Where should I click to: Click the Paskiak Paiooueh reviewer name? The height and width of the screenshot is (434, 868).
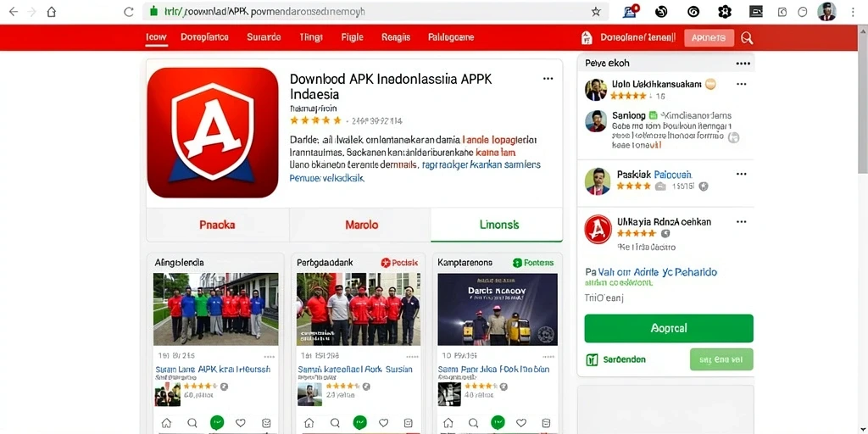(x=654, y=175)
